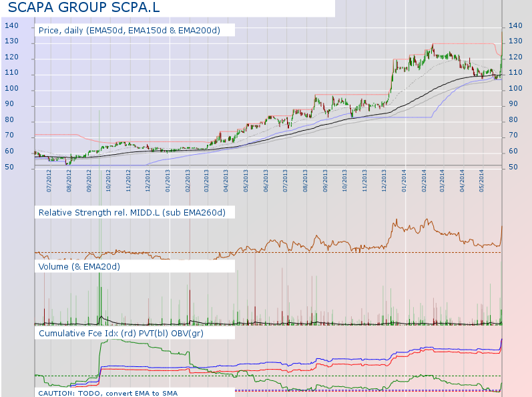Click the right axis 110 price label
The width and height of the screenshot is (532, 397).
coord(515,72)
